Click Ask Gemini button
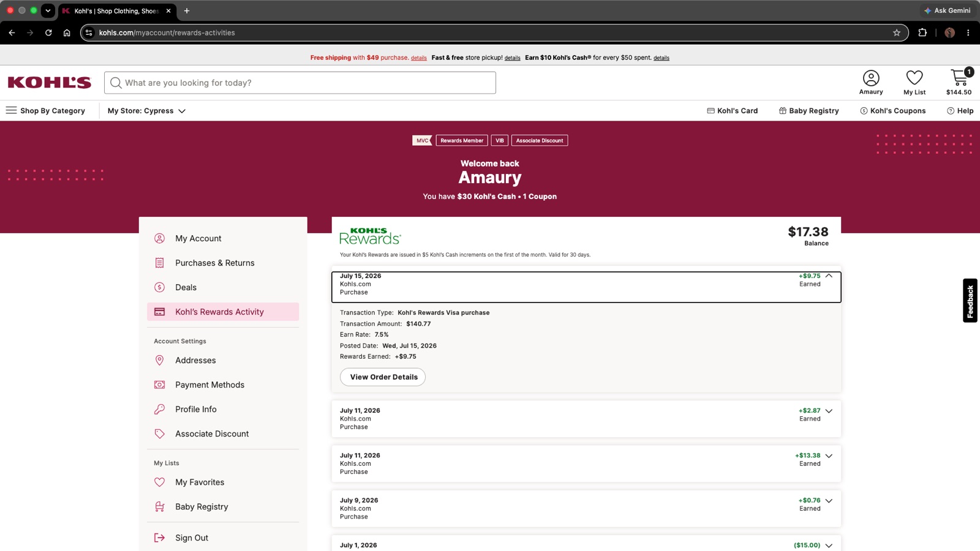This screenshot has width=980, height=551. 947,10
